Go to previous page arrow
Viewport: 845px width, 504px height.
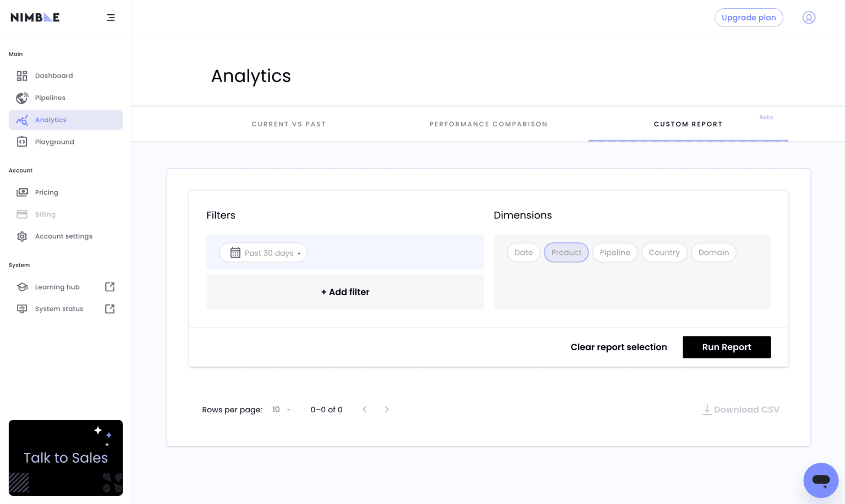pos(364,409)
